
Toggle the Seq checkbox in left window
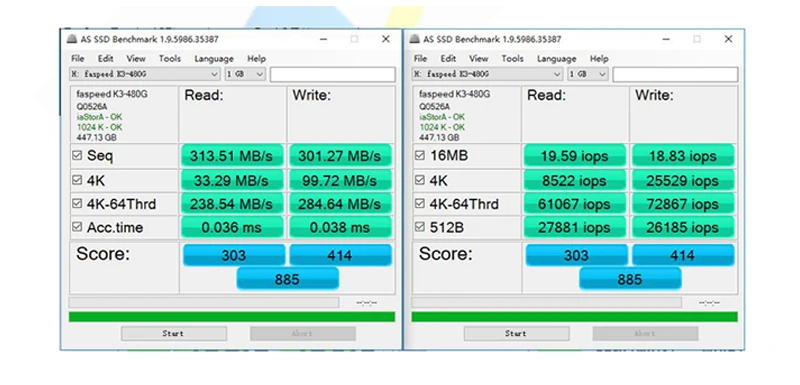click(77, 156)
